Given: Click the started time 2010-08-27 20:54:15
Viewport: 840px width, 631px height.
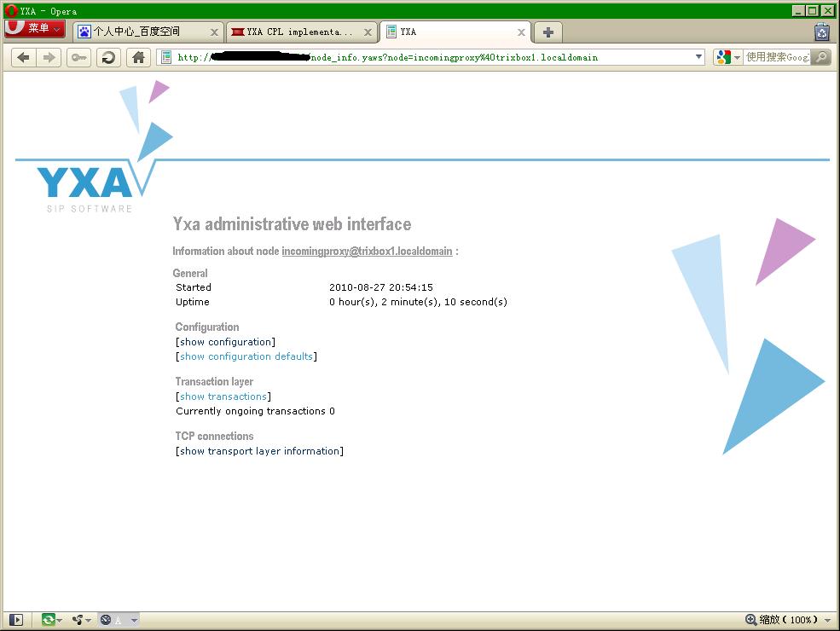Looking at the screenshot, I should click(381, 287).
